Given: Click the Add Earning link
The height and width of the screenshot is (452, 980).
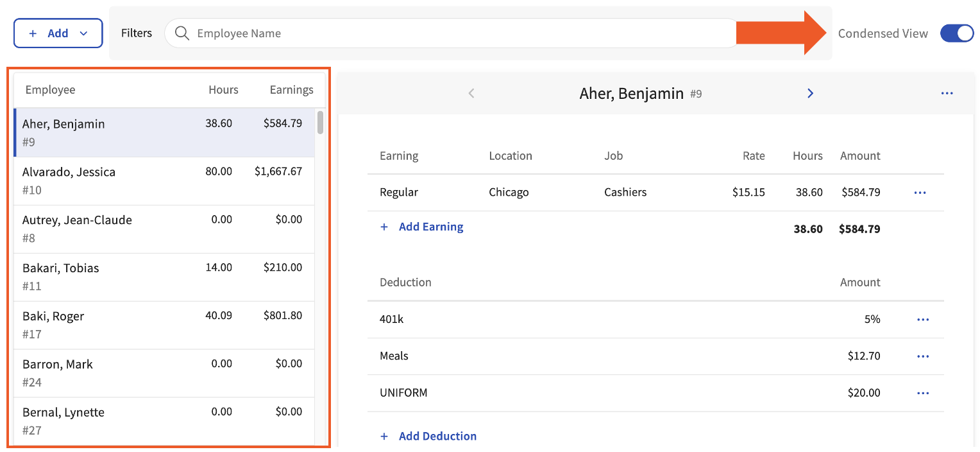Looking at the screenshot, I should tap(431, 226).
